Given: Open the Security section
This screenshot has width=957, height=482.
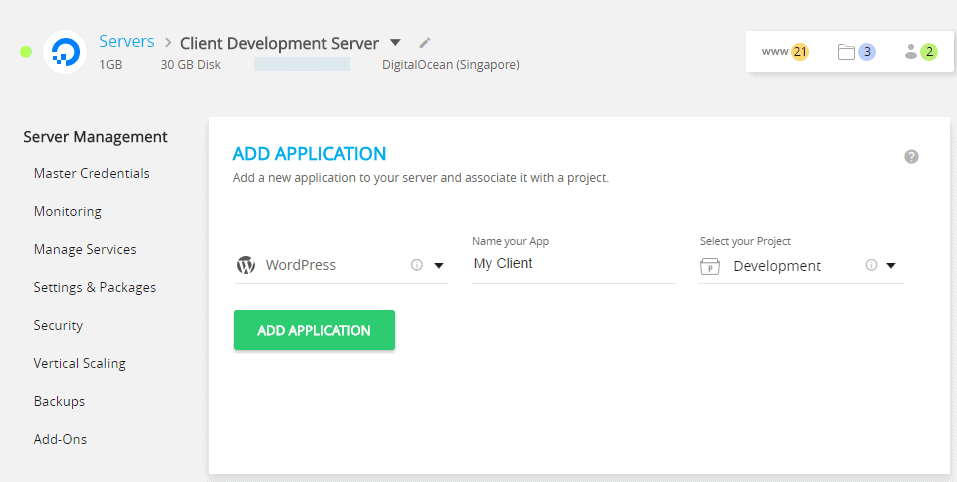Looking at the screenshot, I should pyautogui.click(x=58, y=325).
